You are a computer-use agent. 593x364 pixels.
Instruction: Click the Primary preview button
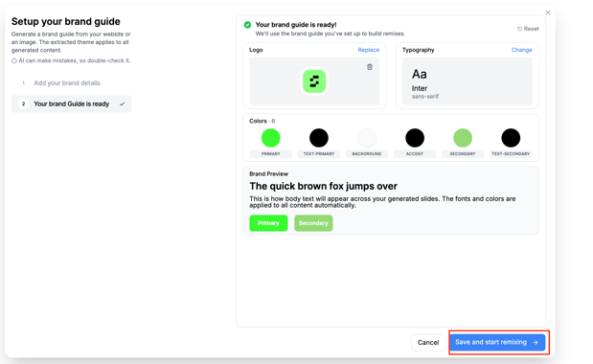[268, 223]
